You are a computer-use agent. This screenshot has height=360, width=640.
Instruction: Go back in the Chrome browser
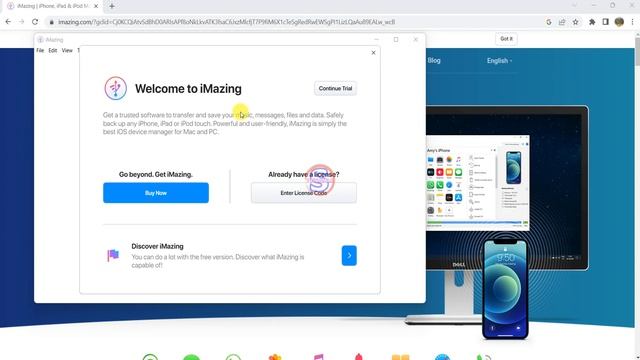click(8, 22)
